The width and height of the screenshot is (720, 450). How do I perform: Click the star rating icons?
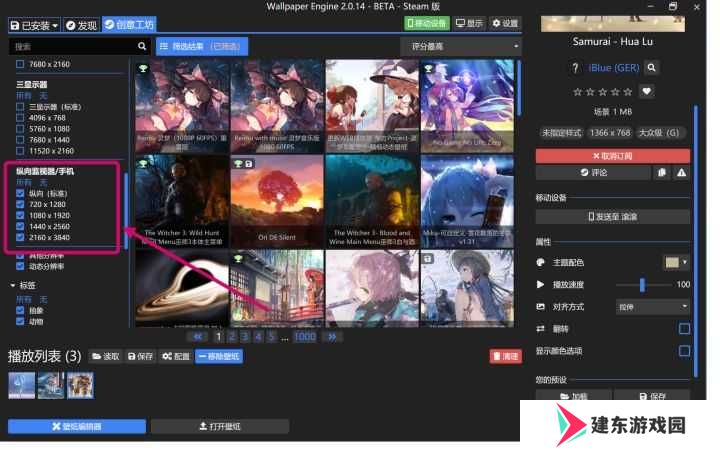point(602,92)
